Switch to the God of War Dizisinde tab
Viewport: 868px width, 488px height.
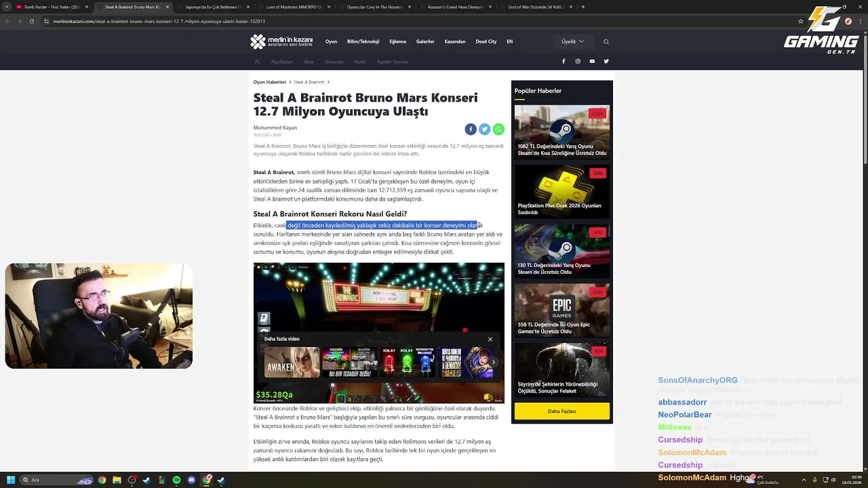[536, 7]
